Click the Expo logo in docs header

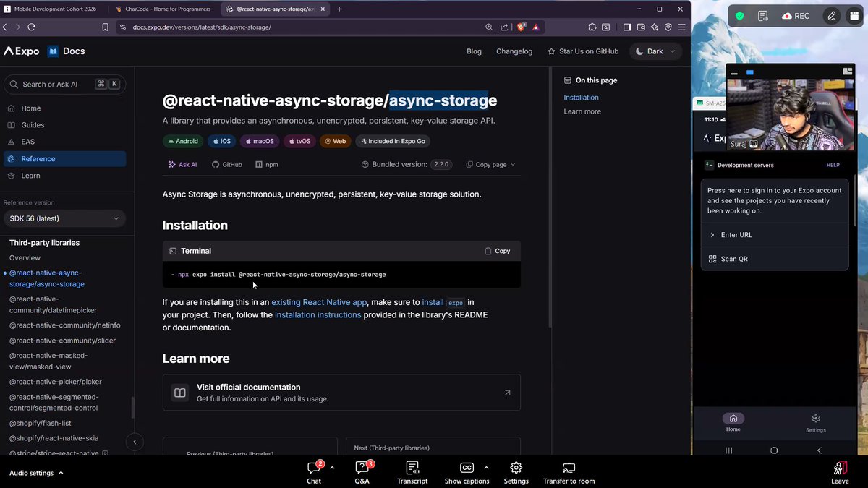coord(22,51)
